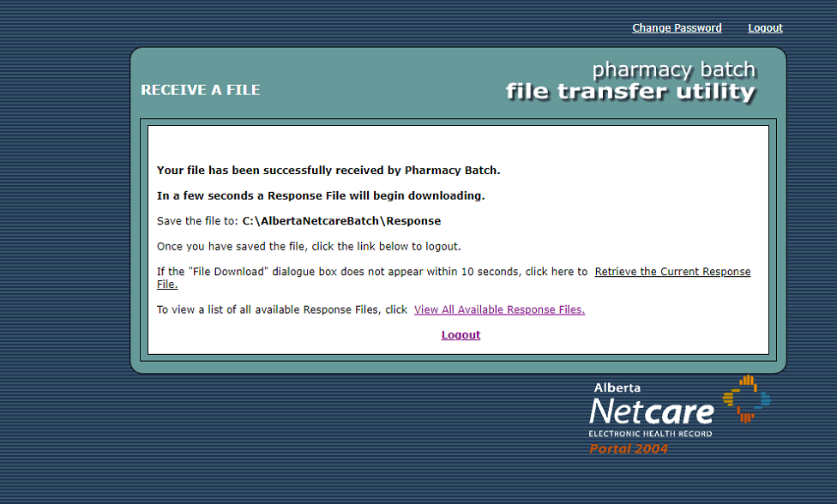837x504 pixels.
Task: Click the To view a list sentence
Action: pyautogui.click(x=281, y=309)
